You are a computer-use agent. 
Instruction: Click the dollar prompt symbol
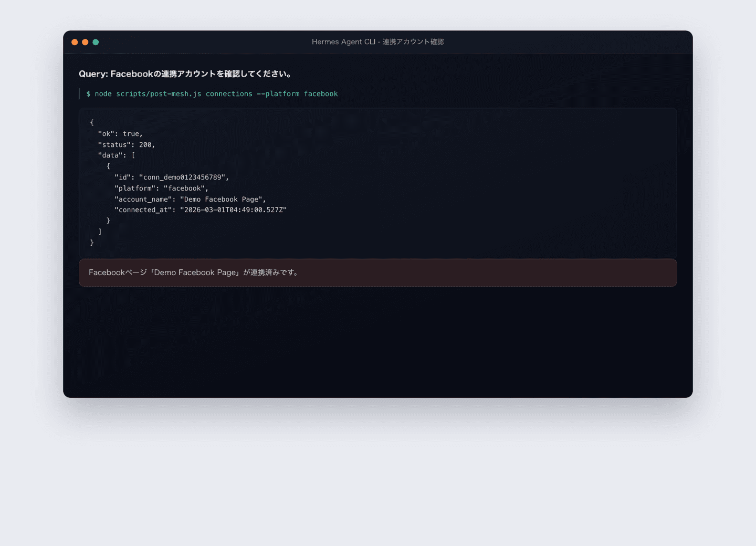tap(88, 94)
